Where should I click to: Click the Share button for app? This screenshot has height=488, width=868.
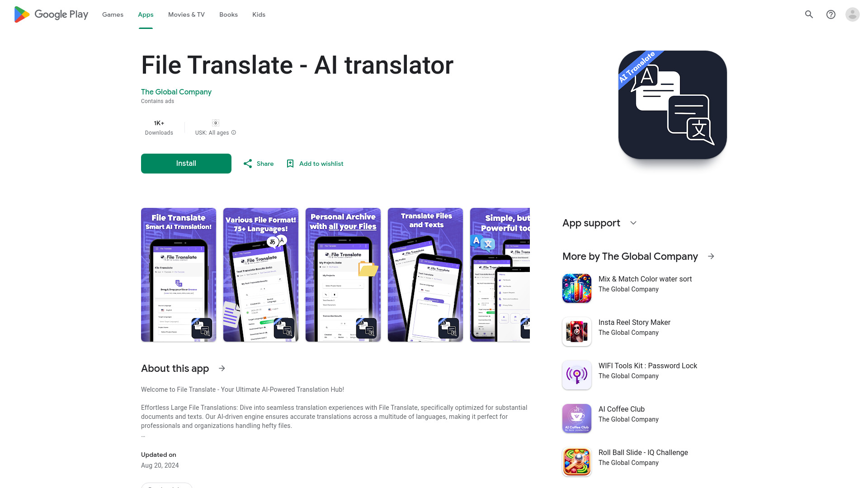[x=258, y=163]
